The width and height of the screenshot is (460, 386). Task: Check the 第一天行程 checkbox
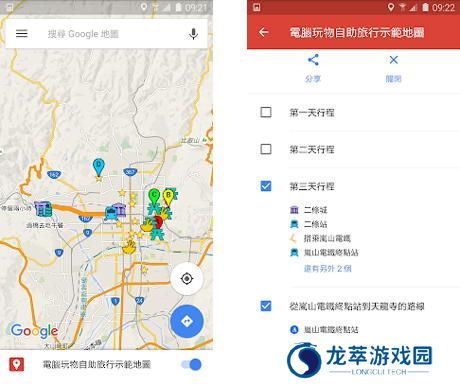(x=266, y=112)
